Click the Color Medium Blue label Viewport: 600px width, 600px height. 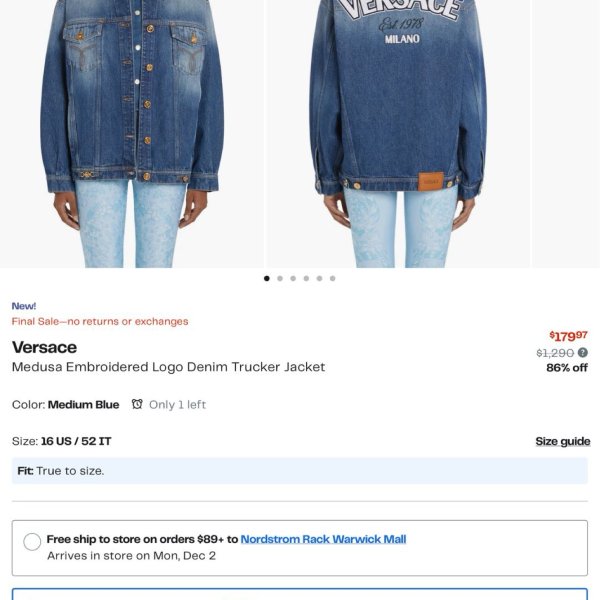(x=65, y=404)
